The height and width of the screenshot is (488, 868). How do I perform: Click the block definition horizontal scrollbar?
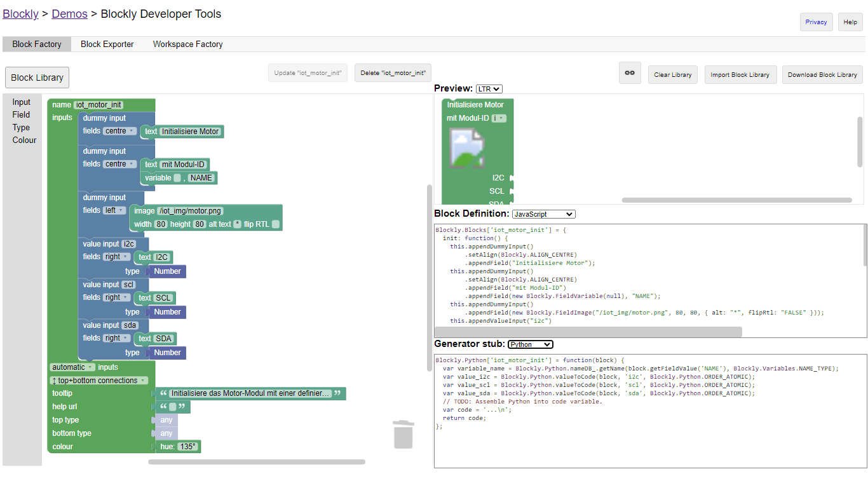[x=588, y=332]
